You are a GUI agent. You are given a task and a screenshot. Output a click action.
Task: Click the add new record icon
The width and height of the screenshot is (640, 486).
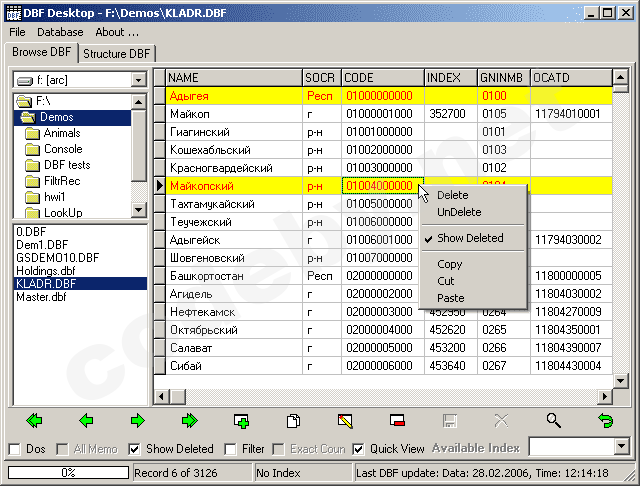point(241,421)
